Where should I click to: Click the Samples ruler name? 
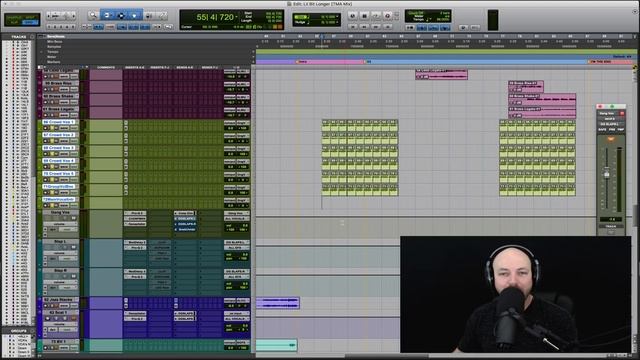[x=54, y=47]
